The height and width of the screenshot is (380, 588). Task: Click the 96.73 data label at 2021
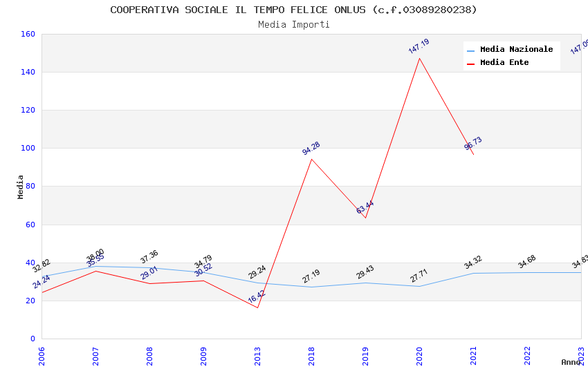point(473,144)
